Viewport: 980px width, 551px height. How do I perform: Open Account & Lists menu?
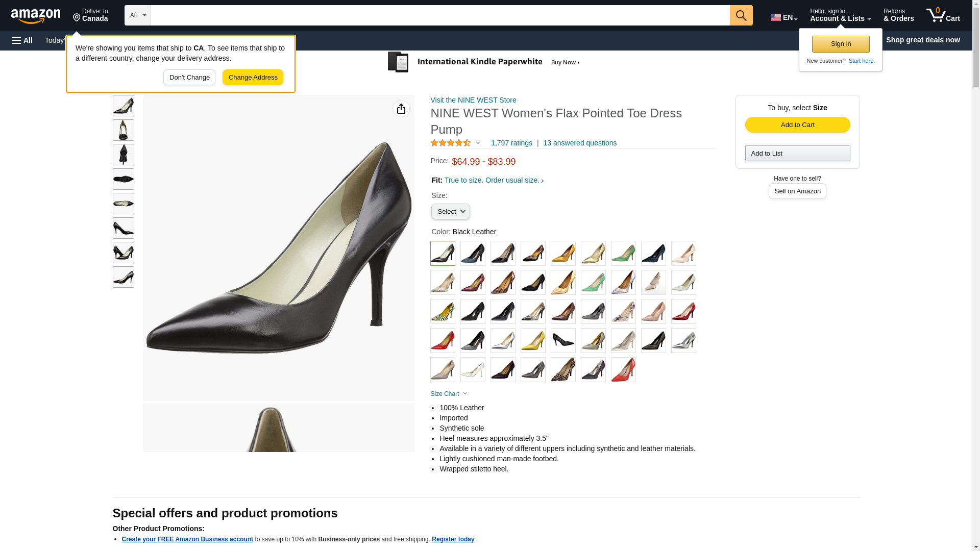pos(840,15)
